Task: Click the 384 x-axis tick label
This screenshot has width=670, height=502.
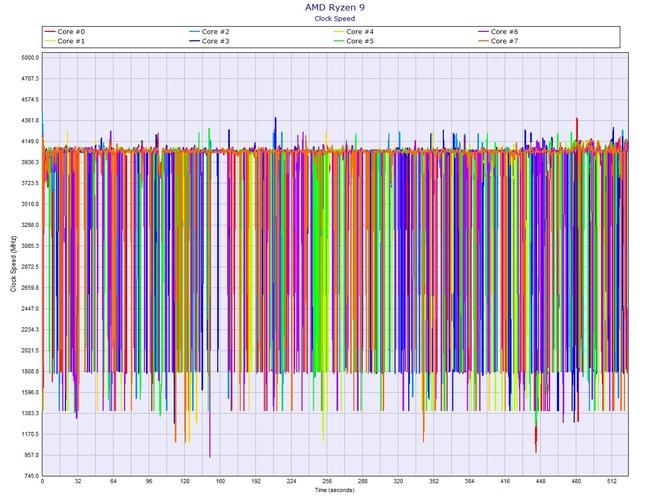Action: (x=469, y=481)
